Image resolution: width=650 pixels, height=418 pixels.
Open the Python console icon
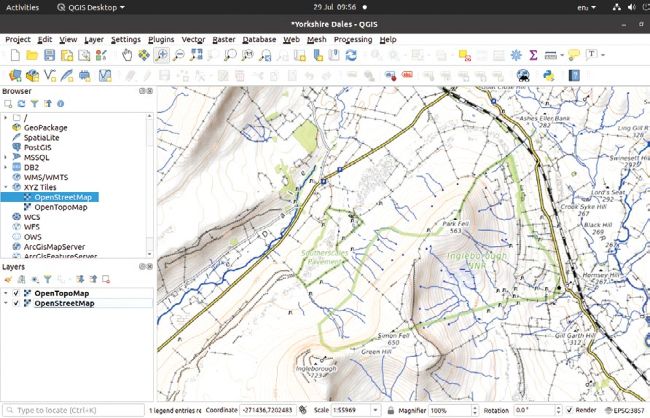(548, 75)
